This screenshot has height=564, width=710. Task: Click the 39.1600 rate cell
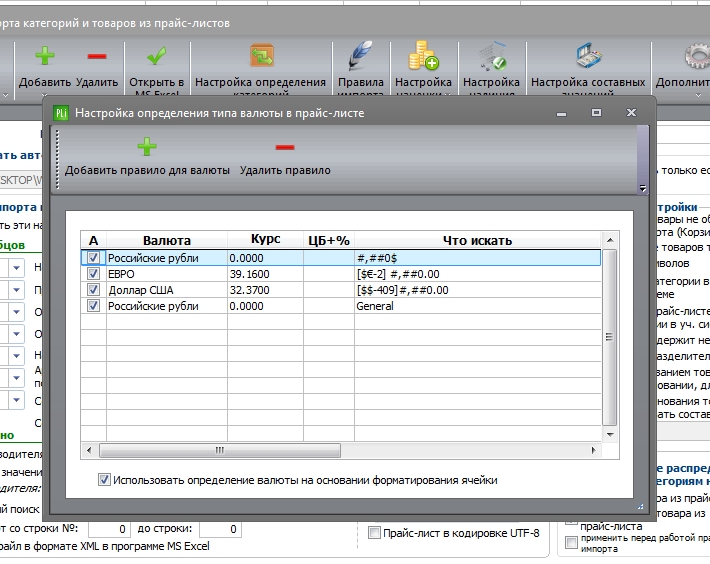tap(265, 274)
